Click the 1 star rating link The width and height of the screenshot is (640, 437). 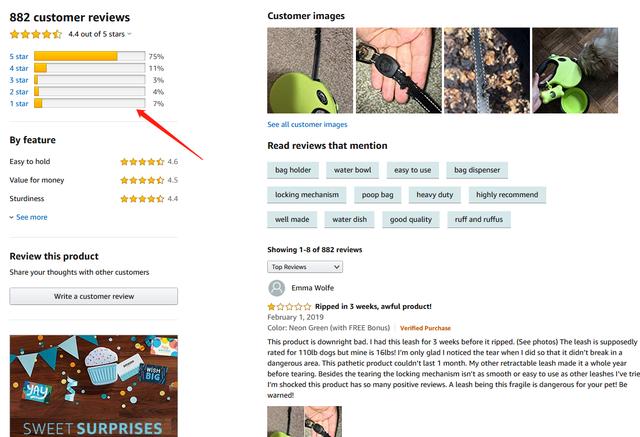(x=19, y=103)
